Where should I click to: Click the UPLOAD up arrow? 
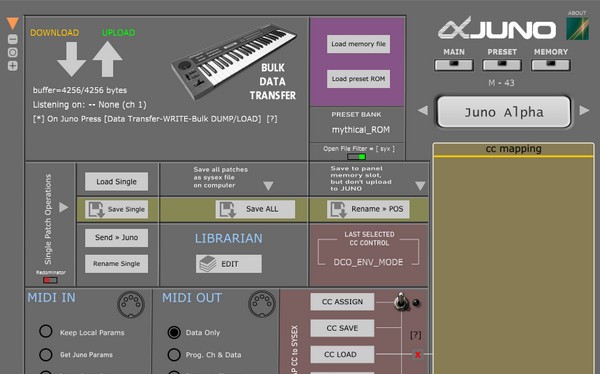(108, 59)
